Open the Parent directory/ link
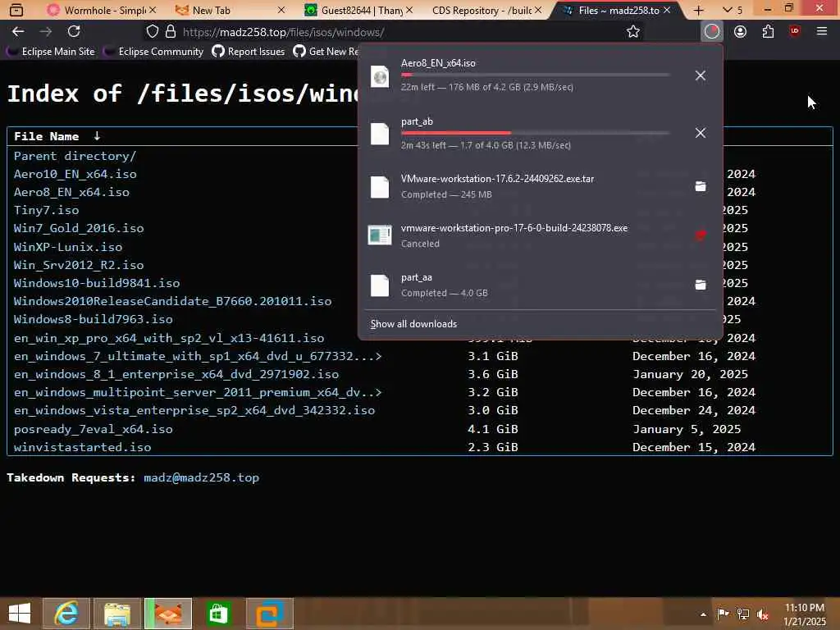Viewport: 840px width, 630px height. pos(75,156)
